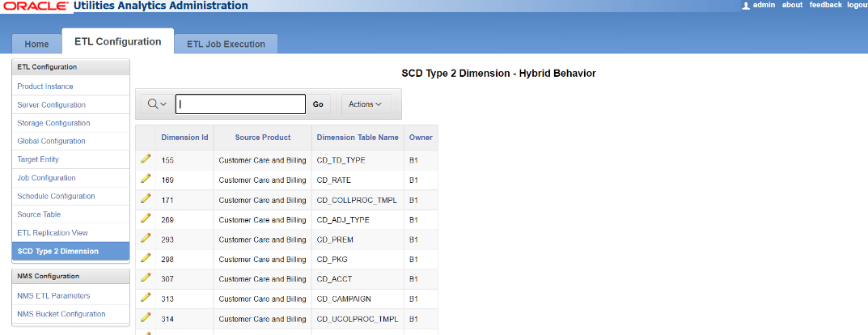Open NMS ETL Parameters

[53, 295]
